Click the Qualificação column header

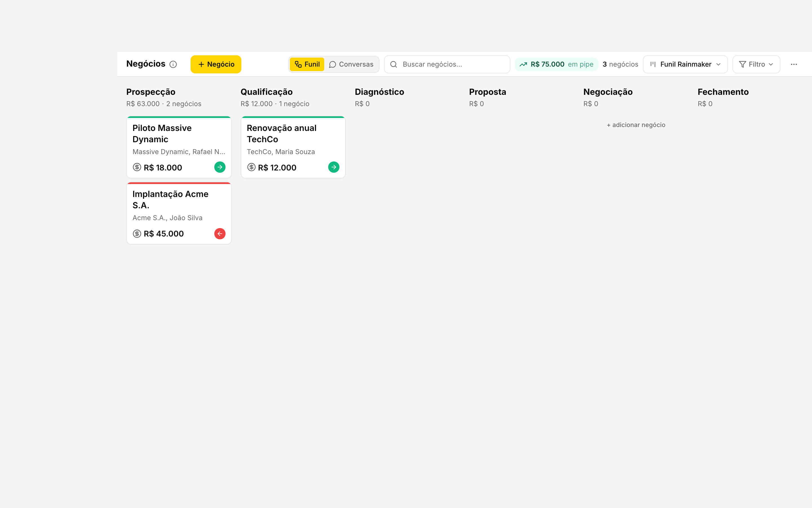click(266, 92)
